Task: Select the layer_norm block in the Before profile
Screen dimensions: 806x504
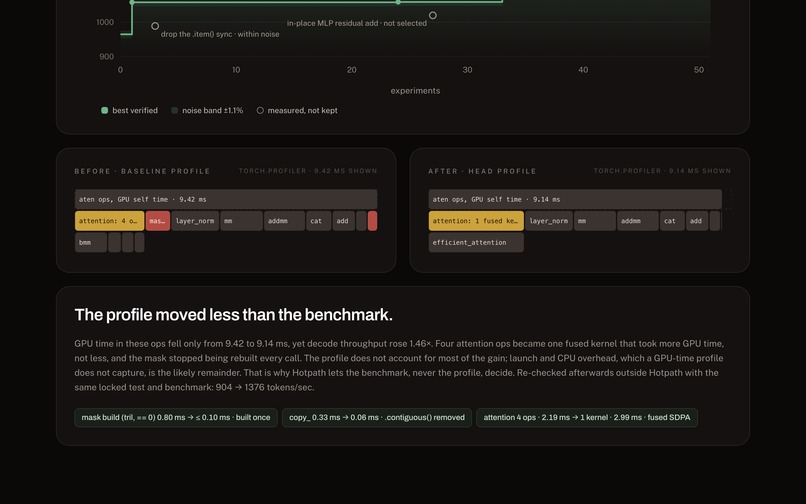Action: tap(195, 221)
